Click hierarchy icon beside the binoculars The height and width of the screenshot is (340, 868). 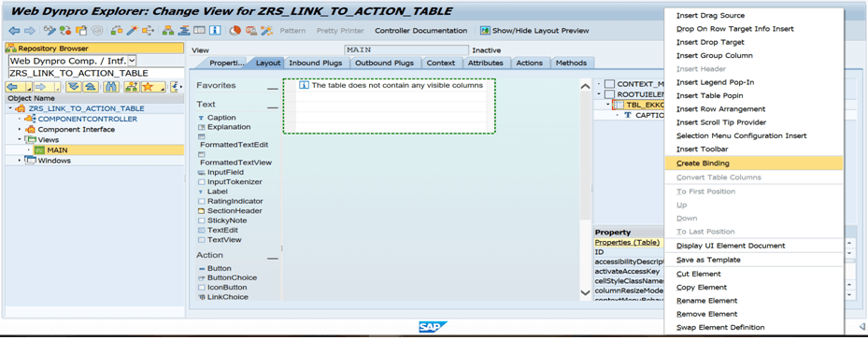click(132, 87)
